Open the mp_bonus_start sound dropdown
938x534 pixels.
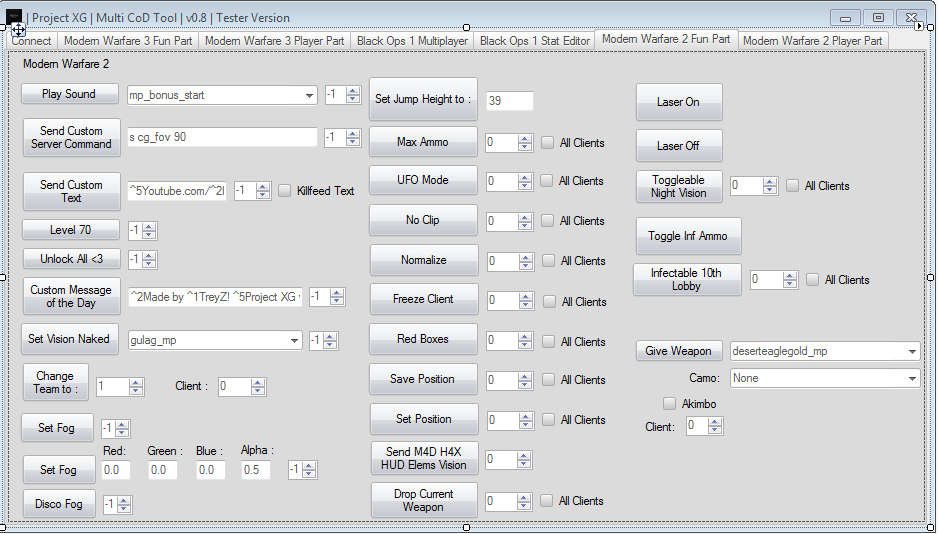tap(222, 95)
